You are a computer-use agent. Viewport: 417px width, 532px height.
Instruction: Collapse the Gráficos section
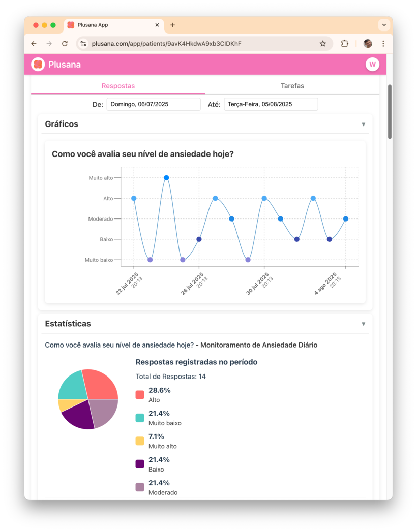(x=363, y=124)
